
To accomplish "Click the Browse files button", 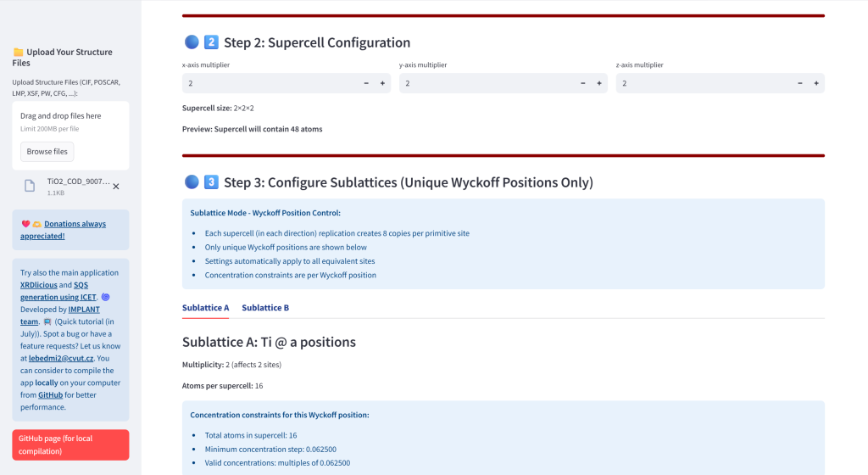I will tap(47, 152).
